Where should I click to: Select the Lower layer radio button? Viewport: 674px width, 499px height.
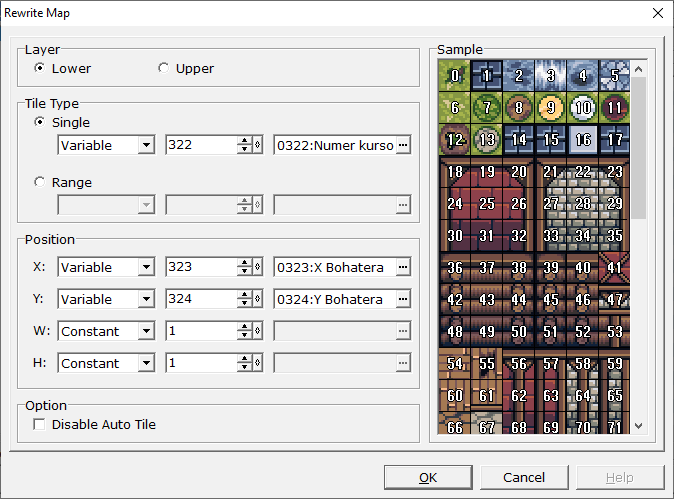[40, 68]
